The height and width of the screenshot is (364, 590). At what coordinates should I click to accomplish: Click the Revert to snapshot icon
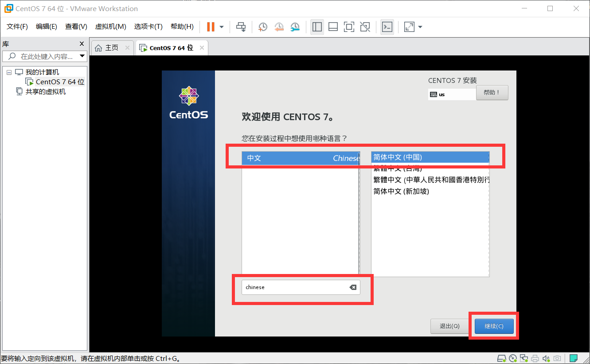[x=279, y=27]
